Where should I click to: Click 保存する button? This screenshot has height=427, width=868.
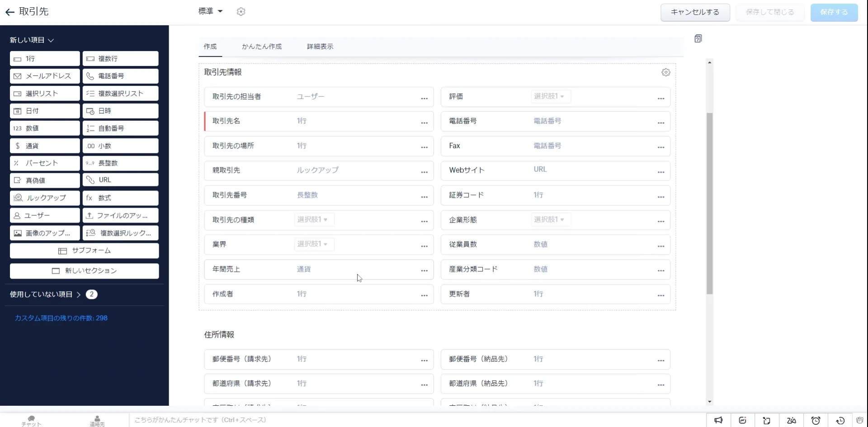(834, 12)
